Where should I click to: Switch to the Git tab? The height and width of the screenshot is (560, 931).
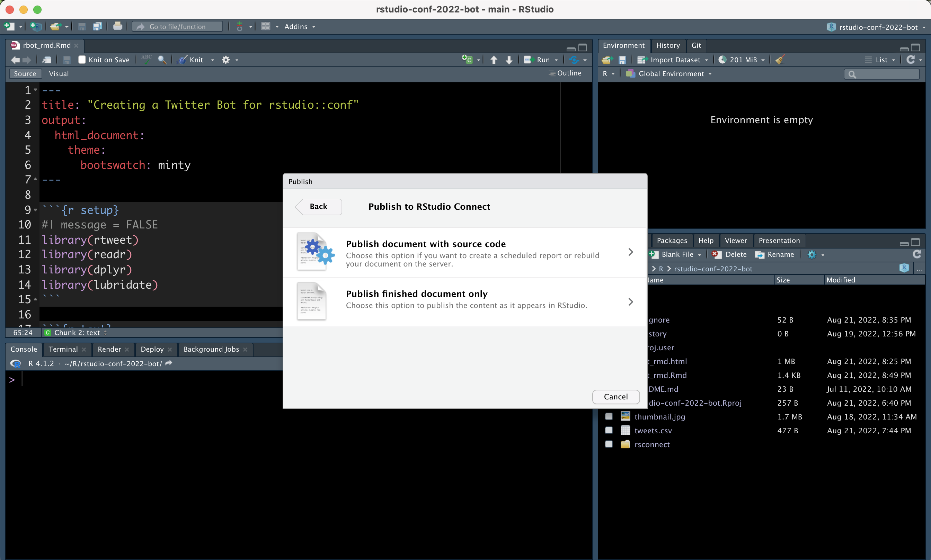(696, 45)
